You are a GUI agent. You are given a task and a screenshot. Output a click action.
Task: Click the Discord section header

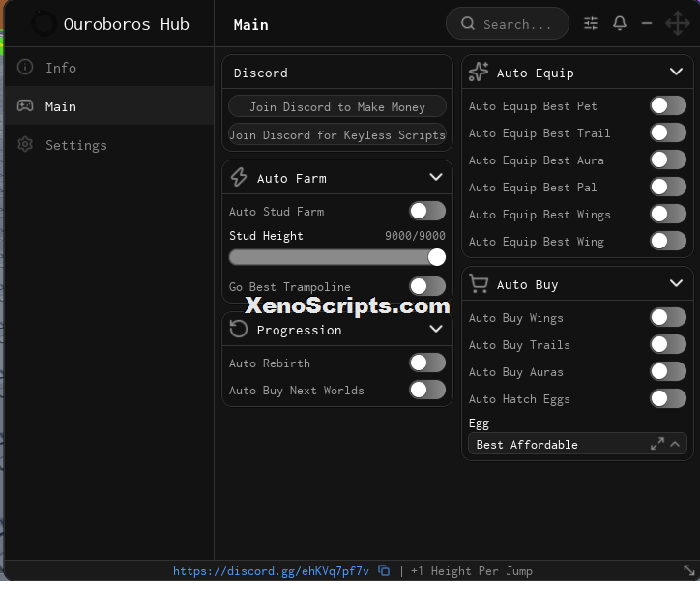(337, 73)
